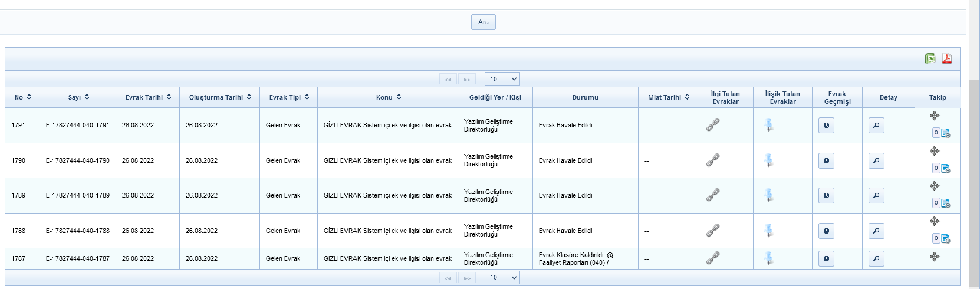Viewport: 980px width, 289px height.
Task: Open bottom rows-per-page dropdown showing 10
Action: [x=502, y=278]
